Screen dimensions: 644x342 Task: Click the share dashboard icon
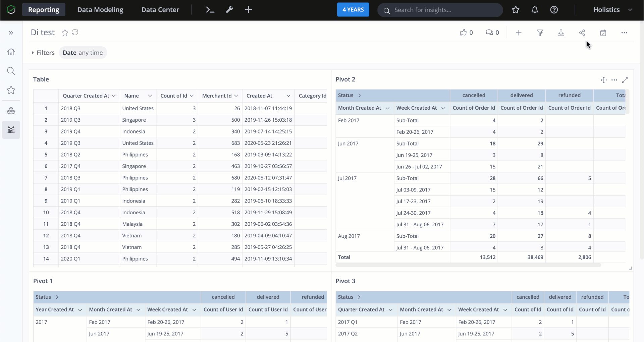tap(582, 33)
